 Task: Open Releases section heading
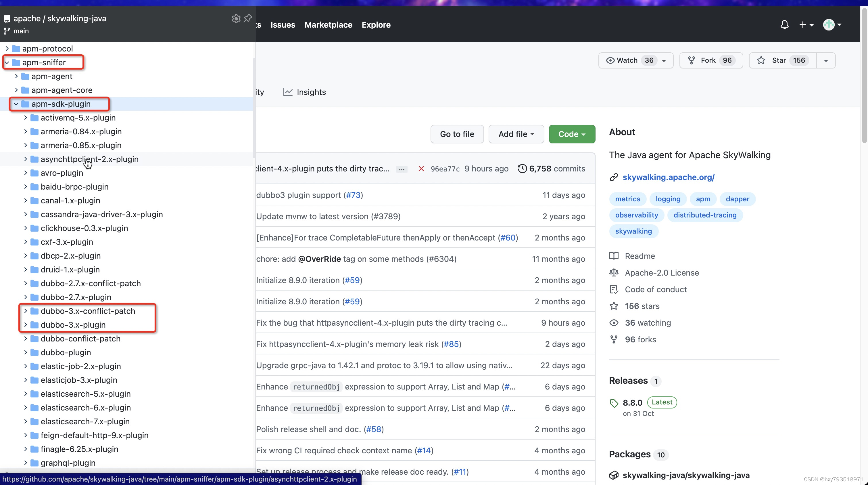pyautogui.click(x=628, y=381)
